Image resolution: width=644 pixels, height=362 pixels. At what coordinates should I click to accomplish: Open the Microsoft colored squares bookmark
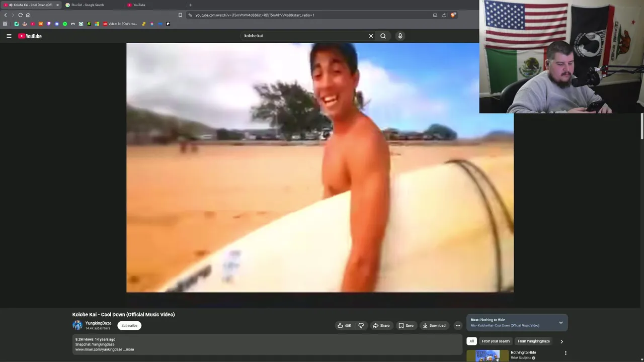point(97,24)
